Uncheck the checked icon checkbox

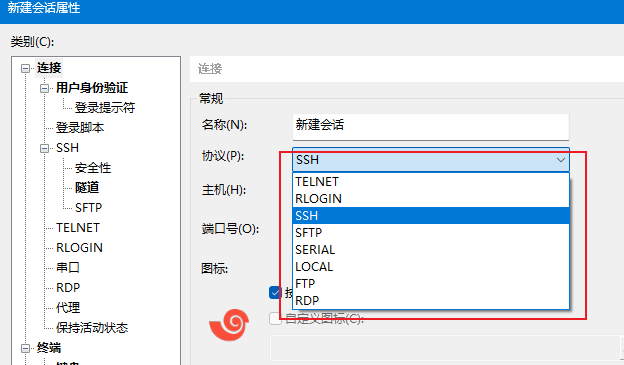(x=275, y=293)
